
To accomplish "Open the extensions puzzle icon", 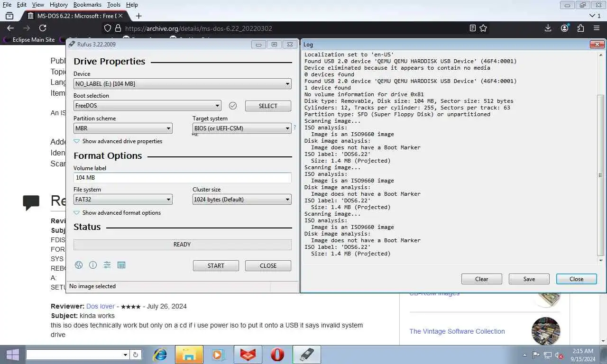I will tap(580, 28).
